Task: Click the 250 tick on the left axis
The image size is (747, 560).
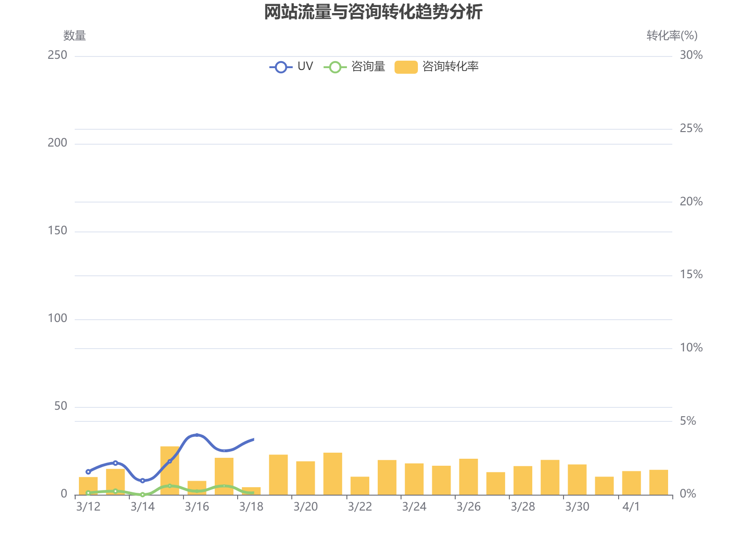Action: coord(57,55)
